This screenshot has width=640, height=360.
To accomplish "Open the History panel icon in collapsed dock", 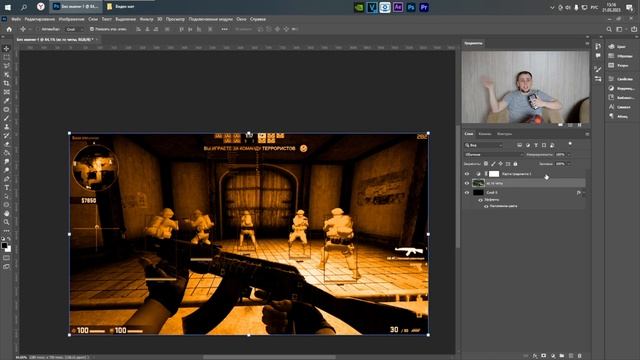I will coord(598,47).
